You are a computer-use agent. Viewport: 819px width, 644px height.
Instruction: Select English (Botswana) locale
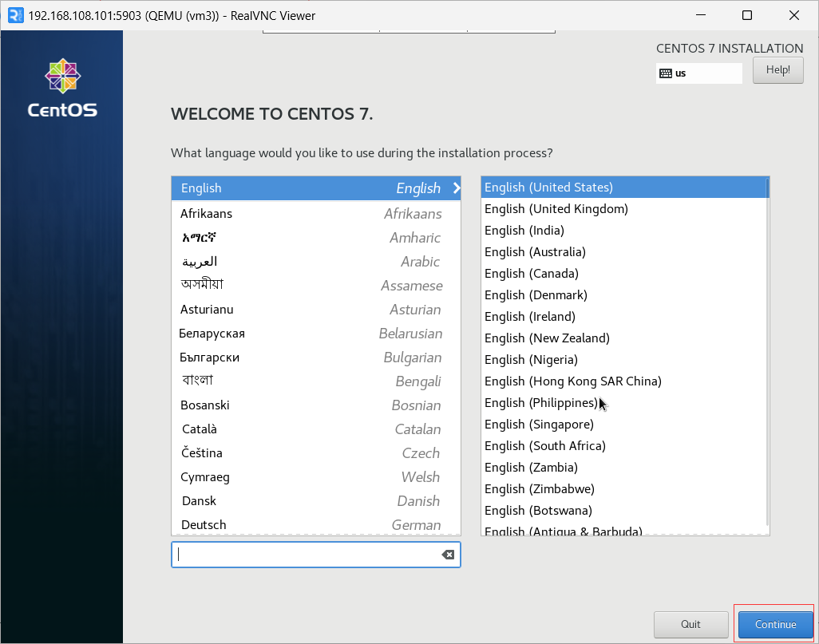[x=623, y=510]
